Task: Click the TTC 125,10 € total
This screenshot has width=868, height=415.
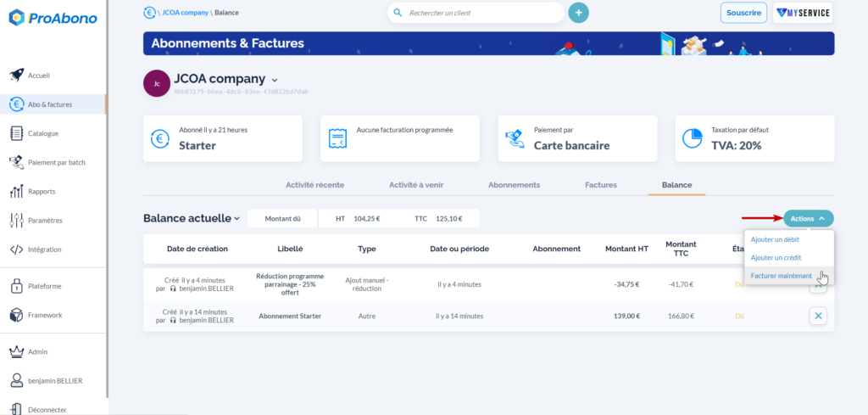Action: click(x=439, y=219)
